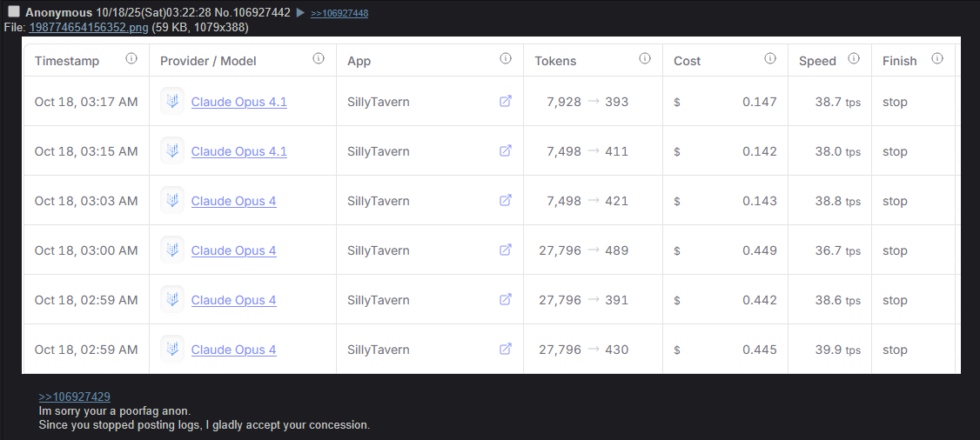Show info icon for Provider / Model column
The height and width of the screenshot is (440, 980).
[x=319, y=58]
